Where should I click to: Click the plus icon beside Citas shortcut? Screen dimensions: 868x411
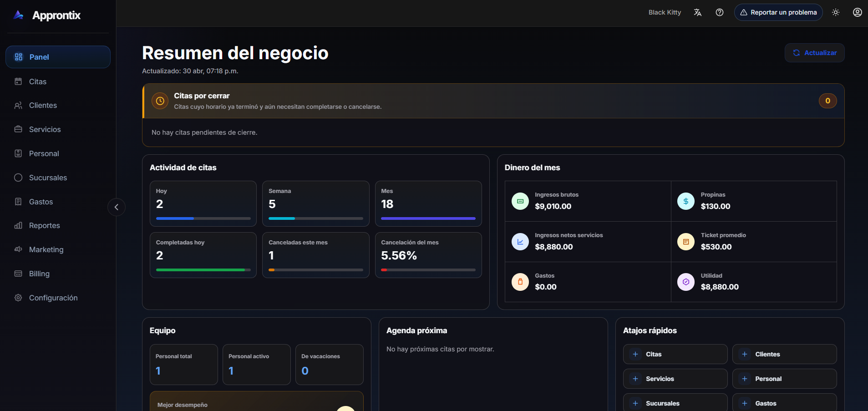635,354
